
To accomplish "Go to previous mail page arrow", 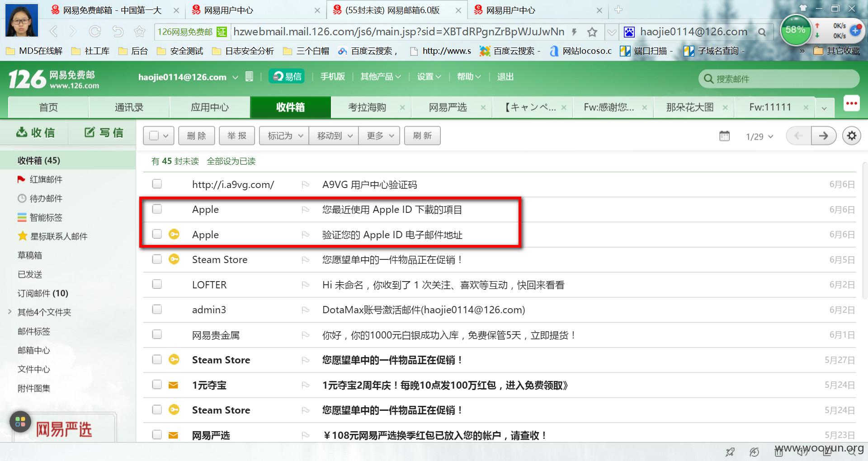I will [x=799, y=136].
